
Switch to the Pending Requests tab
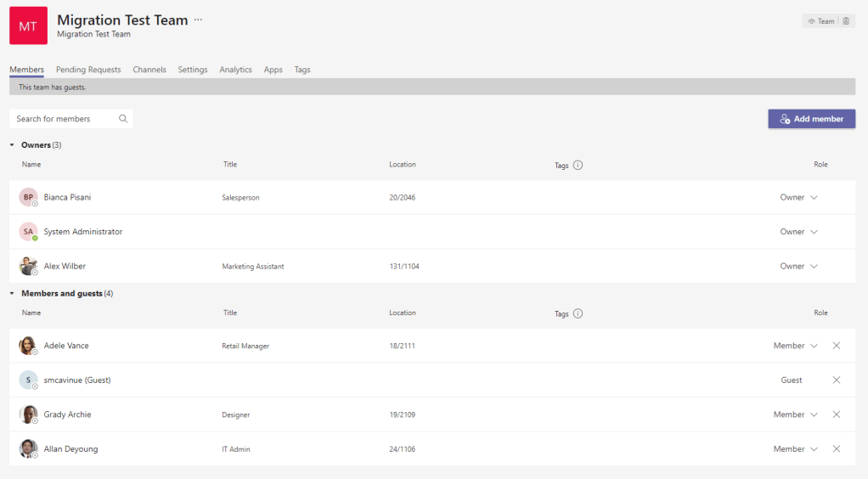88,70
